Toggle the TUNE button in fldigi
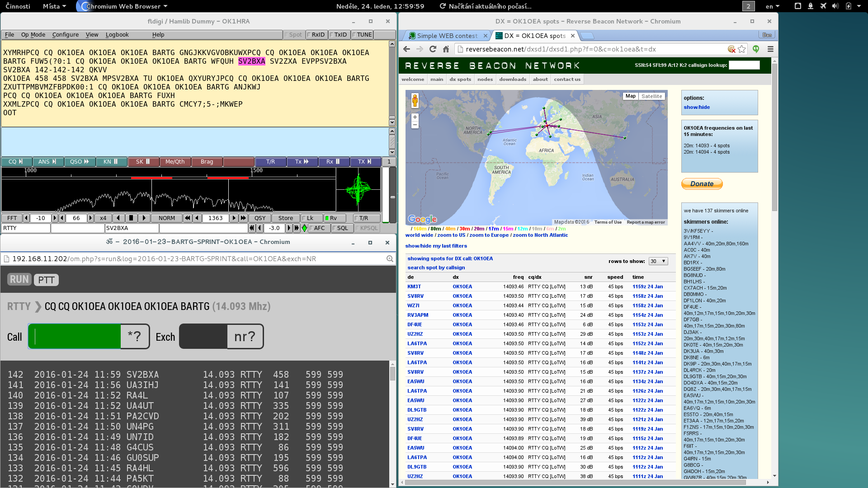The image size is (868, 488). (x=362, y=35)
